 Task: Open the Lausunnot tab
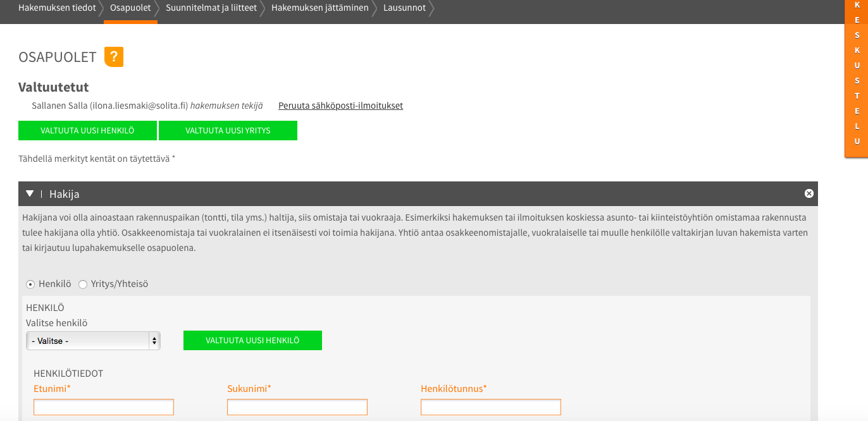coord(404,8)
